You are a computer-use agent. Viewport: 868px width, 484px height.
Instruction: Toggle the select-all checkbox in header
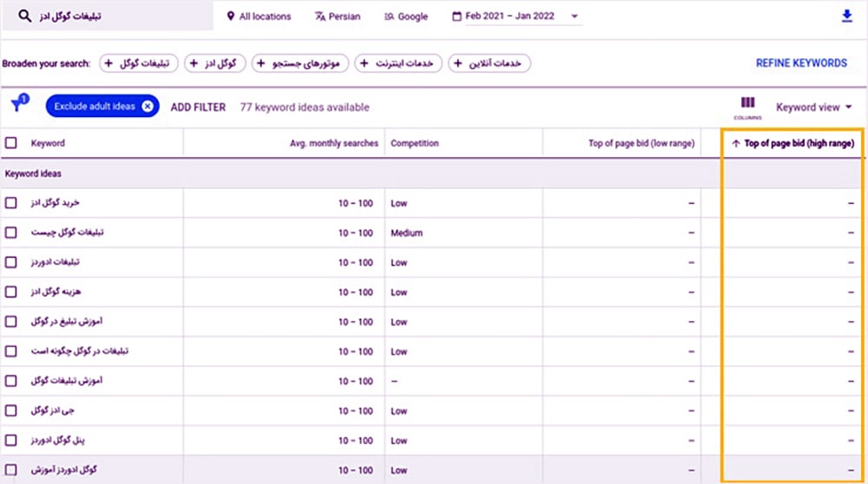(11, 143)
